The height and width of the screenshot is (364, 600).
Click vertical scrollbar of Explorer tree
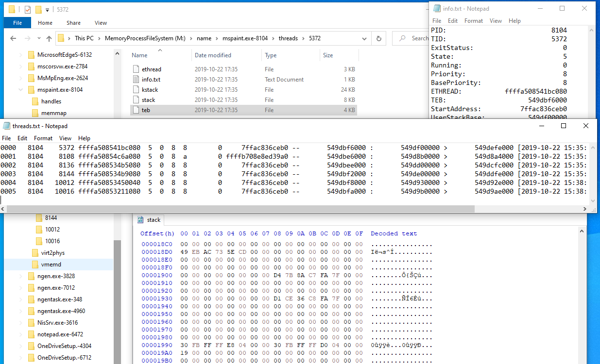pyautogui.click(x=117, y=301)
